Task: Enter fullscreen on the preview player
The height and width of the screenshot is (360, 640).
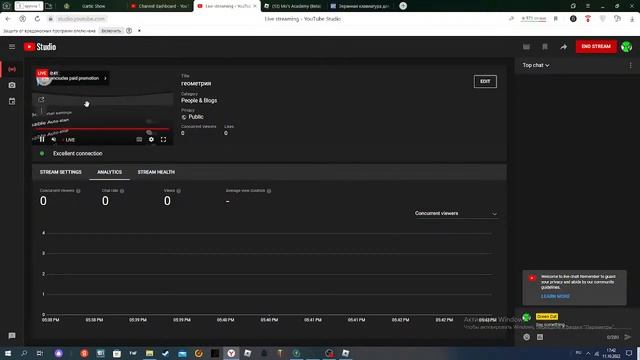Action: point(163,140)
